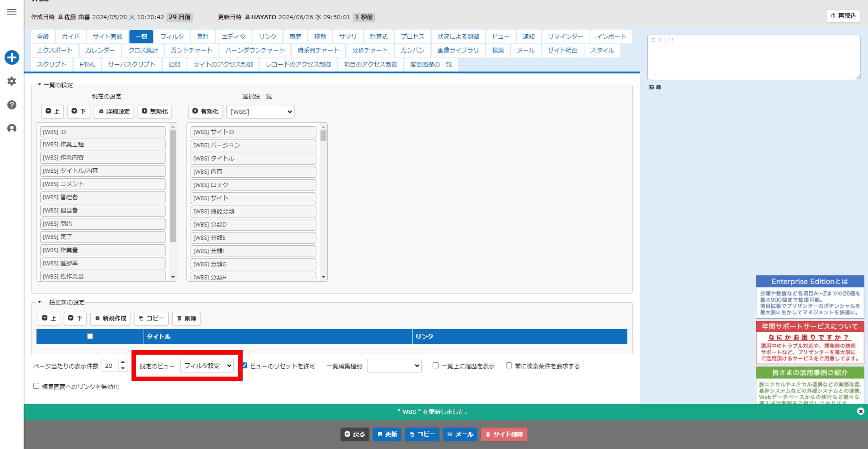The image size is (868, 449).
Task: Dismiss the green update notification
Action: click(x=860, y=411)
